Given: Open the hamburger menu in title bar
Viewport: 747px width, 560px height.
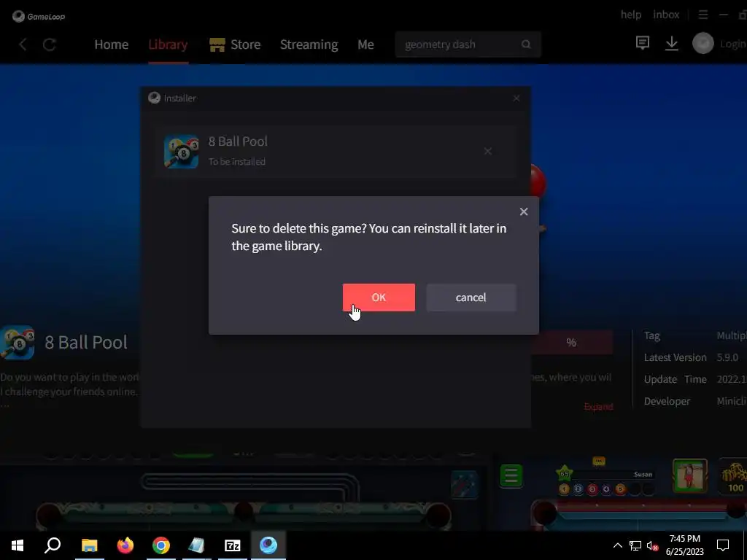Looking at the screenshot, I should (x=703, y=15).
